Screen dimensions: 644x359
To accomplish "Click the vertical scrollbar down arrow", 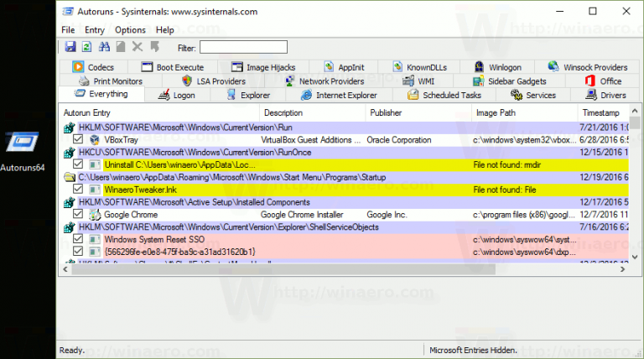I will click(x=635, y=258).
